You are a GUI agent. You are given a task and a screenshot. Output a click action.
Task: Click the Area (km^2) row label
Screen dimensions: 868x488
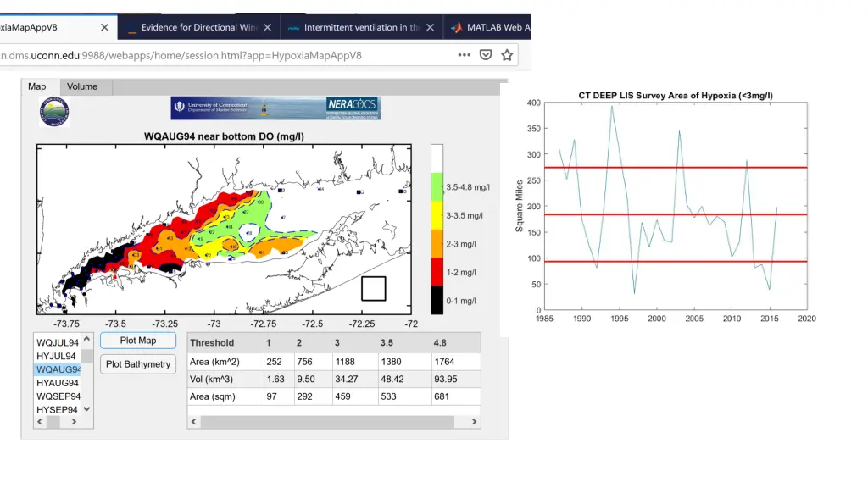(x=214, y=361)
